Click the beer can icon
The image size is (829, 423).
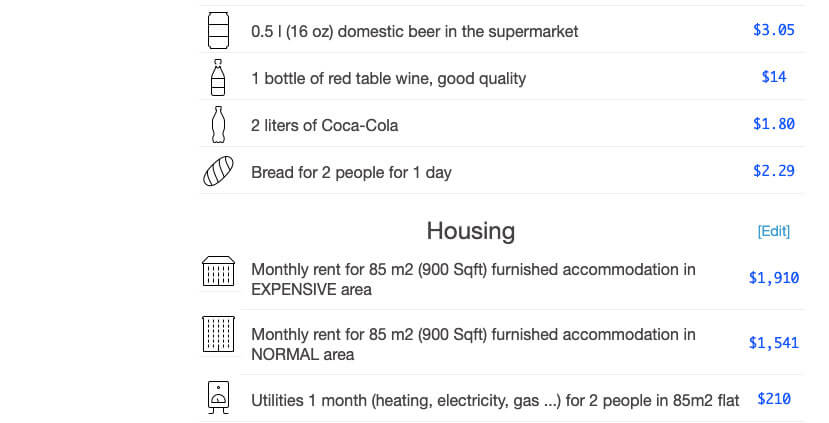[x=218, y=30]
